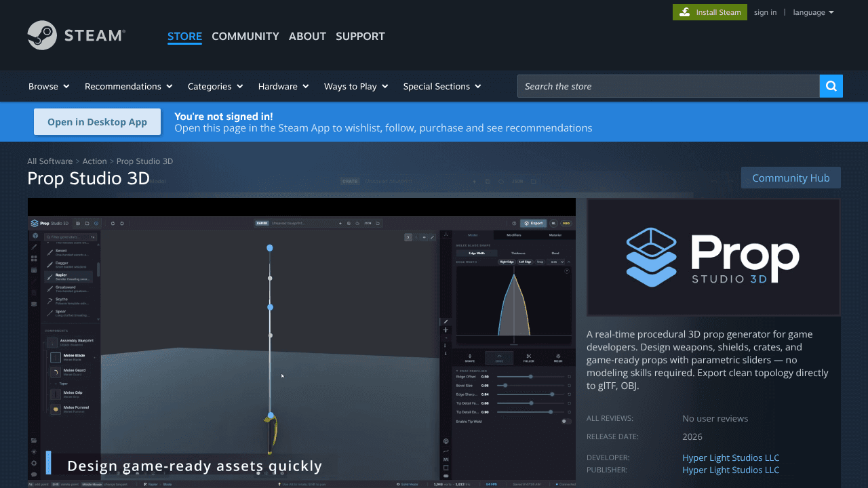Click the Install Steam icon button
The width and height of the screenshot is (868, 488).
pyautogui.click(x=710, y=12)
